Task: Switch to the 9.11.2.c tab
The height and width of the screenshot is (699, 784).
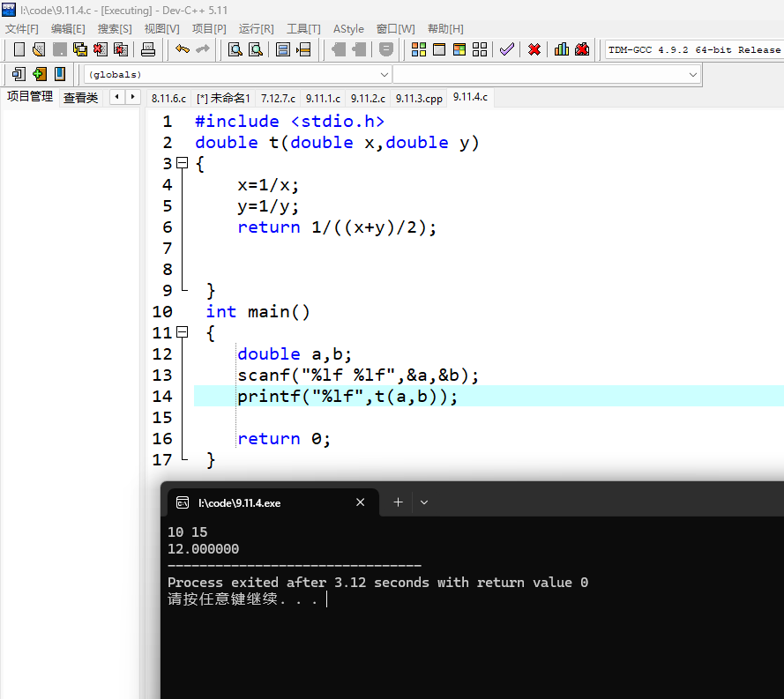Action: pyautogui.click(x=368, y=99)
